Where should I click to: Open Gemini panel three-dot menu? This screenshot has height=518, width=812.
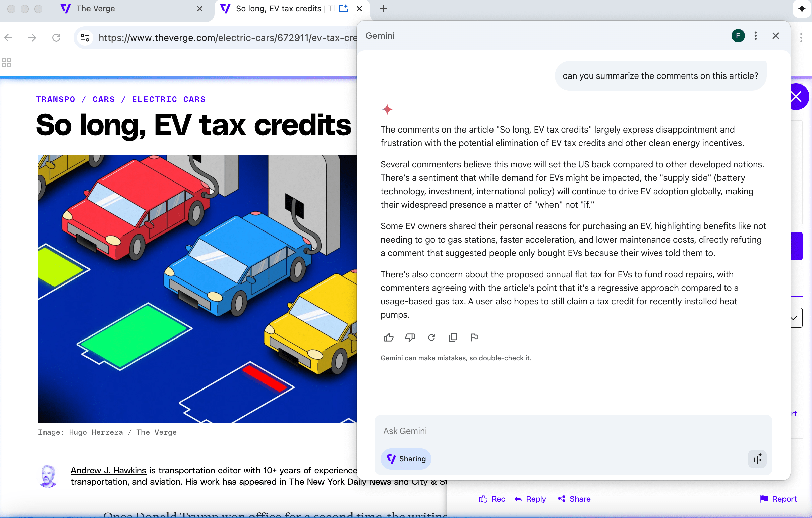(x=755, y=36)
